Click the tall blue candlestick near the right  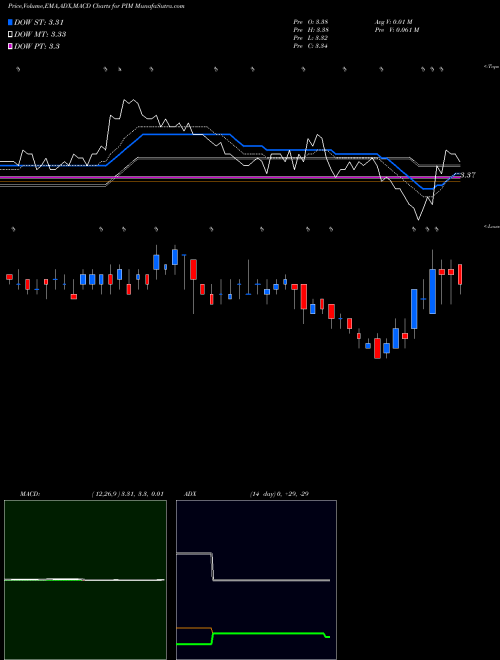(432, 291)
